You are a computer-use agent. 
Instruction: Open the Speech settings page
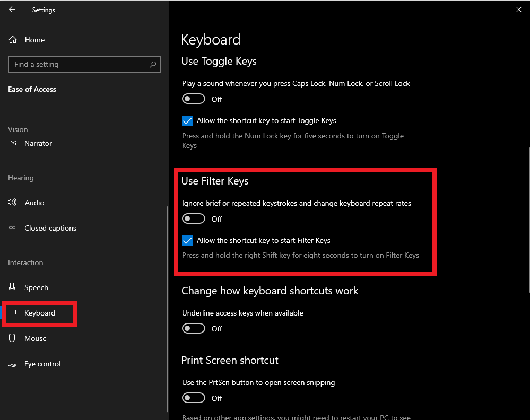[36, 287]
